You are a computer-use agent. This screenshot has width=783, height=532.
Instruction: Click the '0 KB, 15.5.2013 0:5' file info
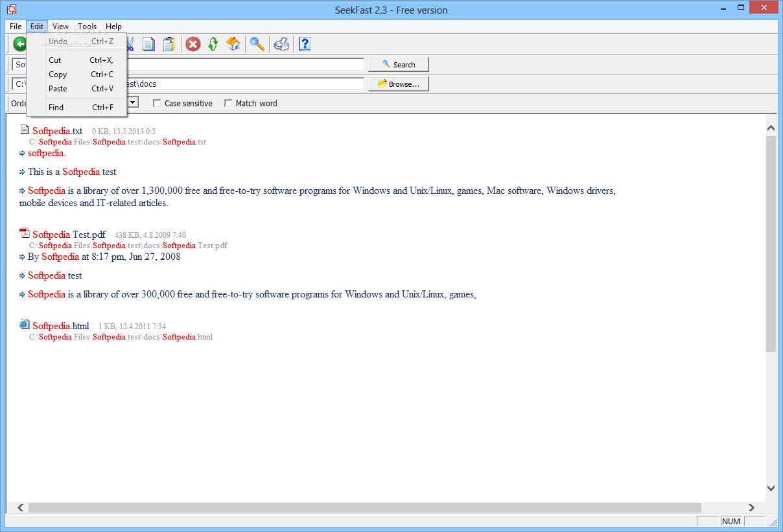coord(124,132)
